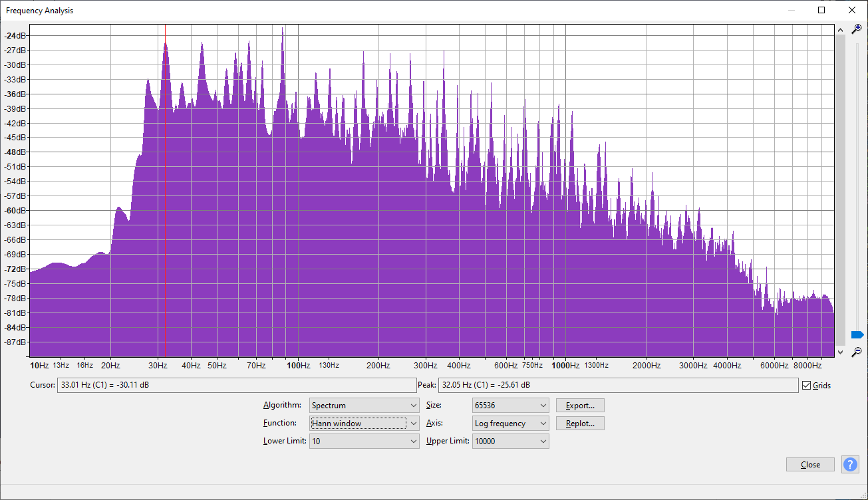868x500 pixels.
Task: Click the 750Hz label on frequency axis
Action: tap(532, 365)
